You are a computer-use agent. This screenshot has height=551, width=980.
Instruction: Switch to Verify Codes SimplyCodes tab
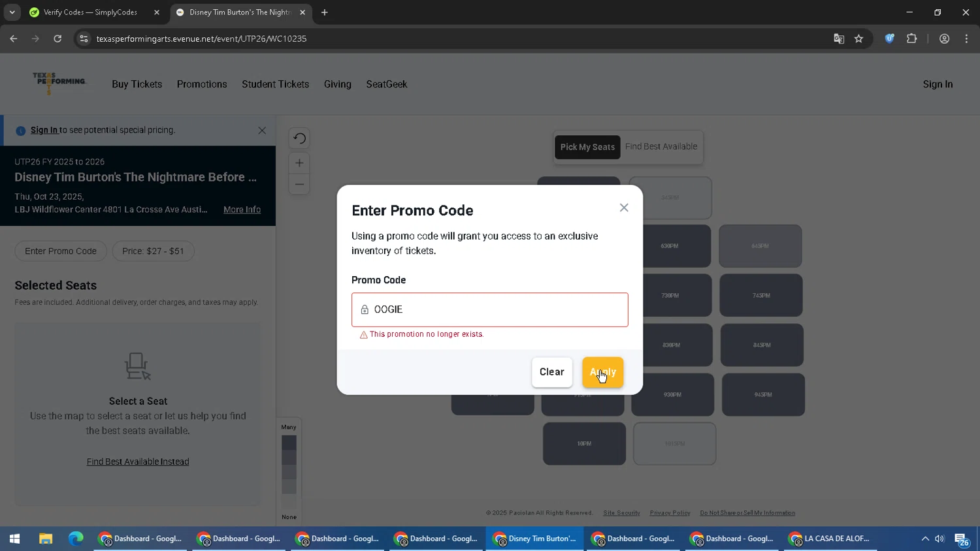point(90,12)
